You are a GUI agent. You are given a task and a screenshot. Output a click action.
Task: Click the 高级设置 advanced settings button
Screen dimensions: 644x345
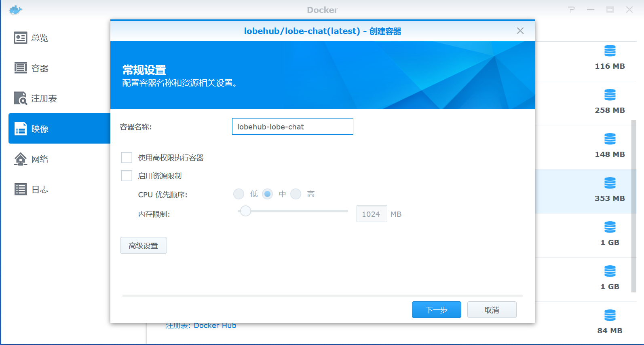click(x=144, y=246)
